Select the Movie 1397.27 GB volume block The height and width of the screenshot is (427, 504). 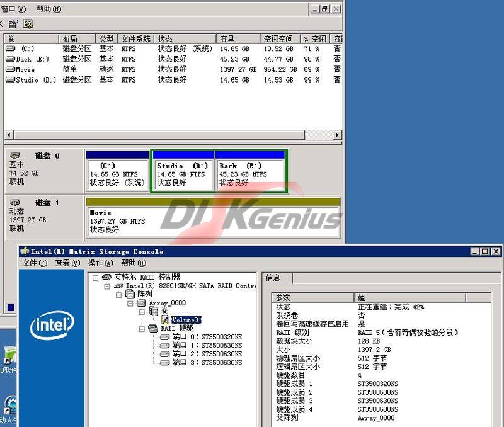click(213, 218)
